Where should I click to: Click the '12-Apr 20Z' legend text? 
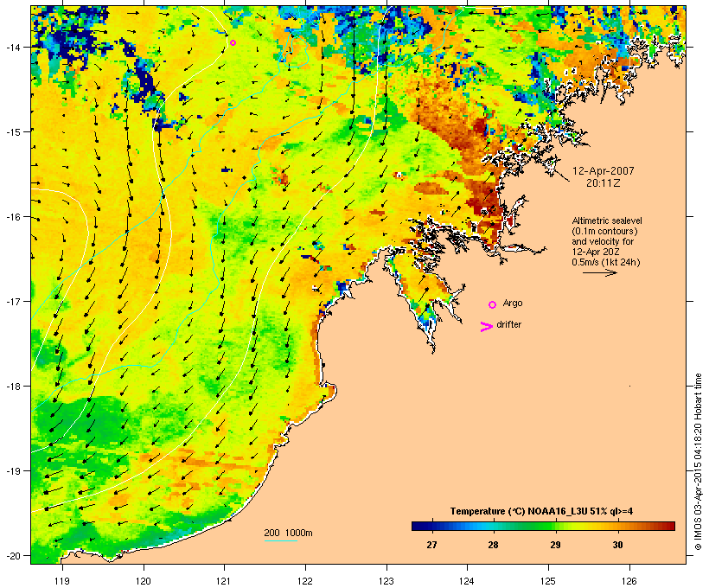tap(596, 252)
